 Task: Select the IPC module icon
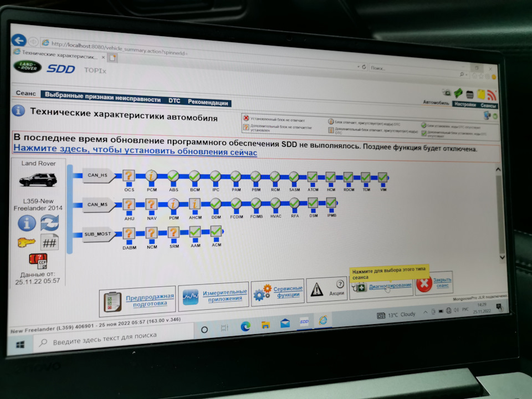(216, 176)
